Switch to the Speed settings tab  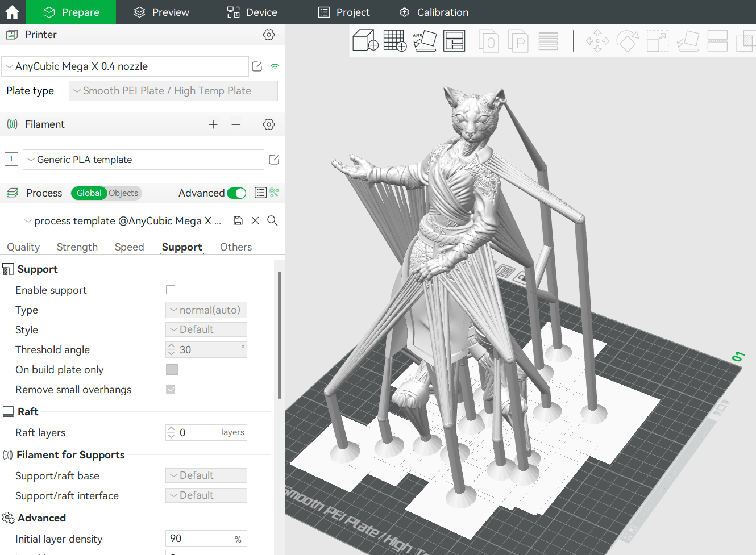point(129,247)
